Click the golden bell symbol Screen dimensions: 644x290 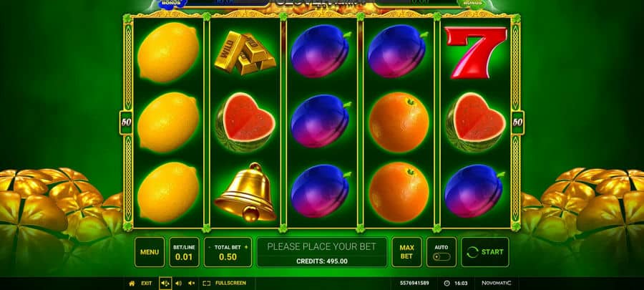coord(245,192)
